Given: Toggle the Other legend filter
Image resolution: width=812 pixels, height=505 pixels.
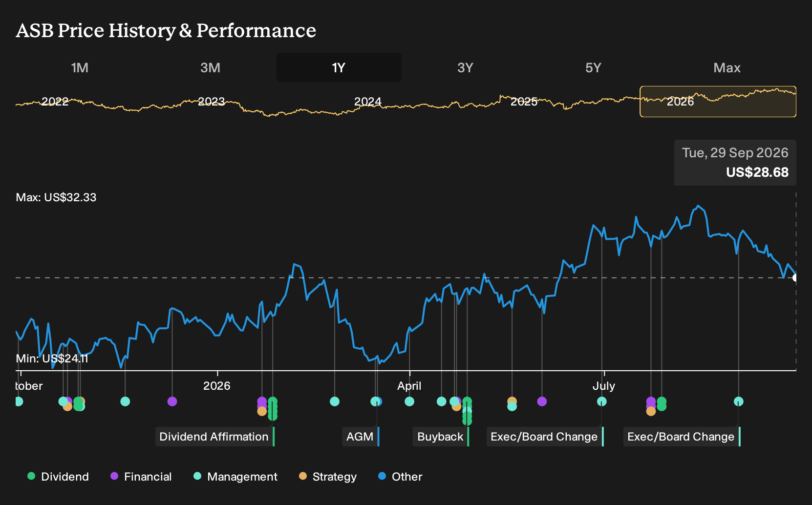Looking at the screenshot, I should tap(400, 477).
